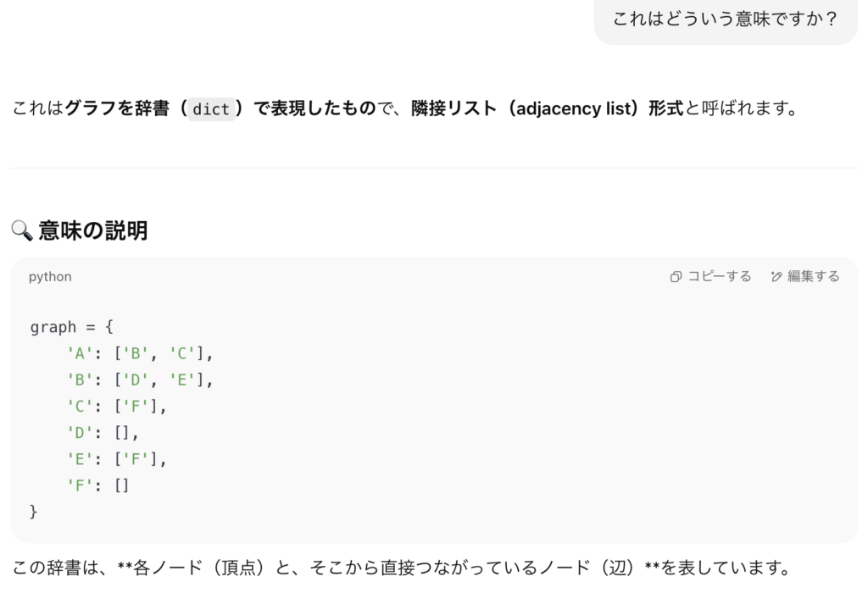Click the 編集する button label
868x593 pixels.
(x=813, y=276)
